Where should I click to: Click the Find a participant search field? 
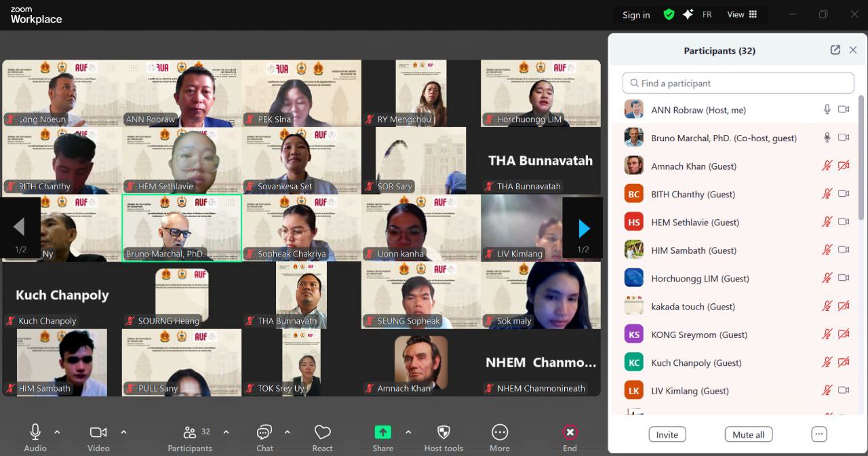tap(738, 83)
